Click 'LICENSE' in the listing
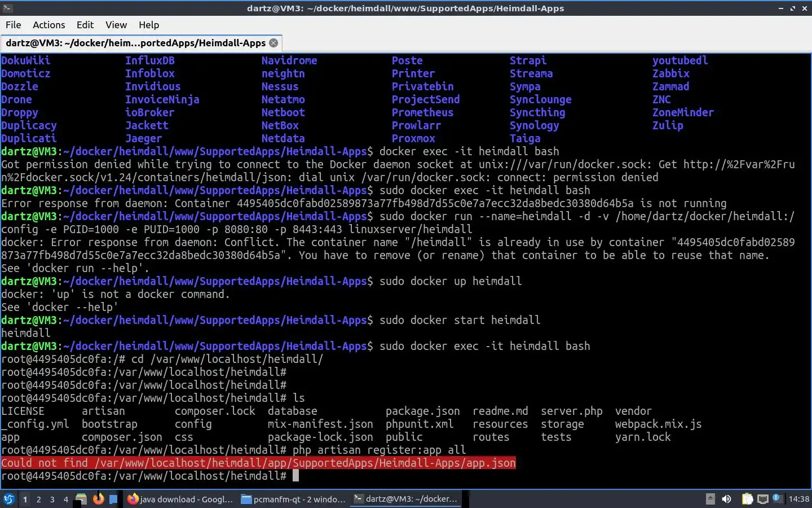 pos(23,411)
